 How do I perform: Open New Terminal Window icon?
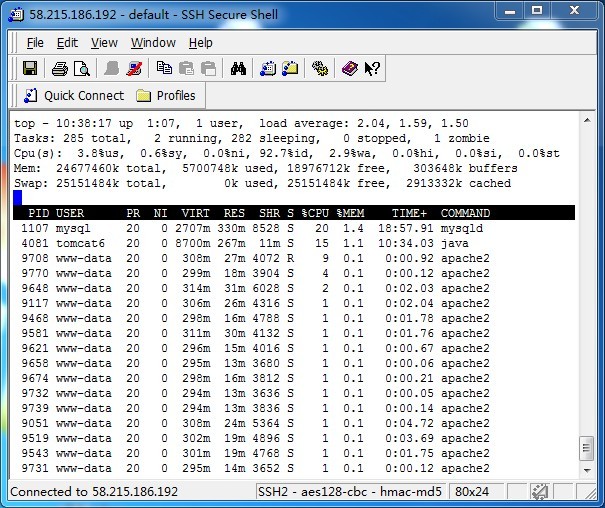tap(268, 69)
